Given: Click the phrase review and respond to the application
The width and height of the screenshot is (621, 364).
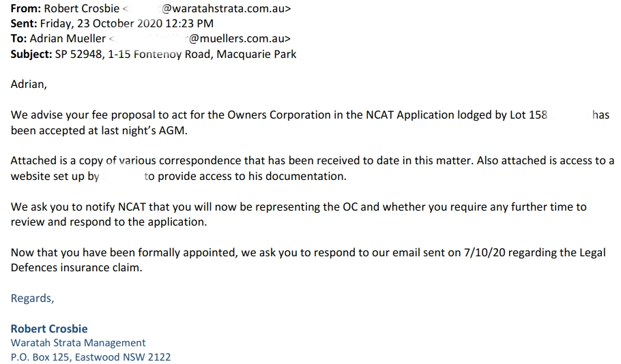Looking at the screenshot, I should pyautogui.click(x=109, y=222).
